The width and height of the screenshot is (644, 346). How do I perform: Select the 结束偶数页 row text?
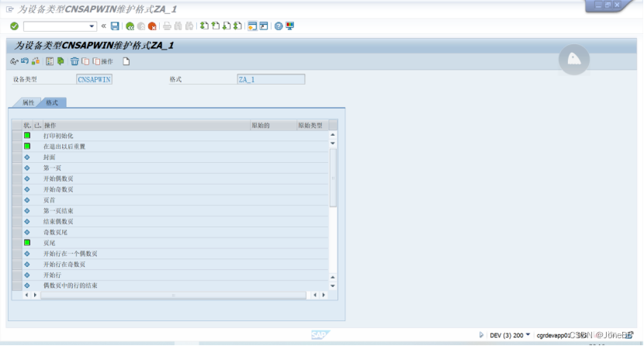[58, 222]
